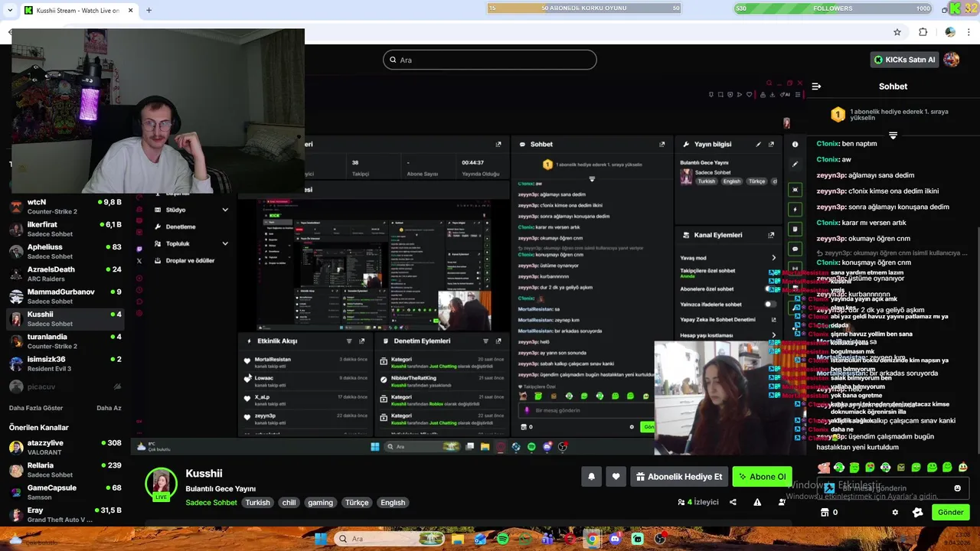Screen dimensions: 980x551
Task: Click the heart follow icon beside the bell
Action: [x=616, y=477]
